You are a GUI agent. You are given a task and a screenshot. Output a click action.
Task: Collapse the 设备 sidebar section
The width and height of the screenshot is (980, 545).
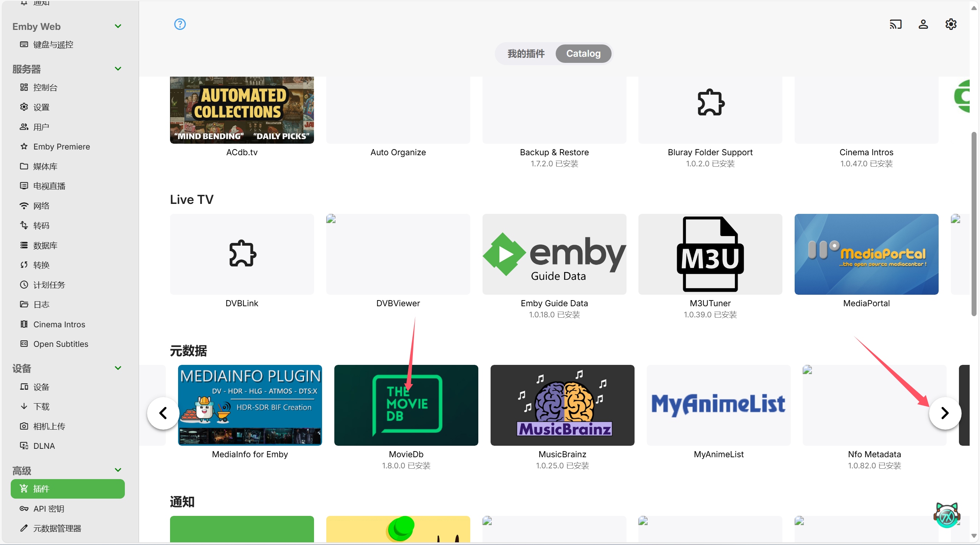point(118,368)
